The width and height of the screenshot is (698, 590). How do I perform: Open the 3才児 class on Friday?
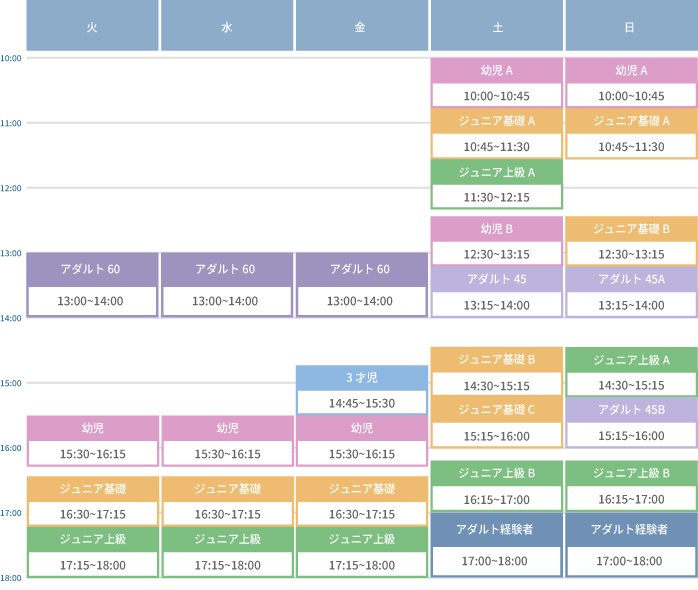click(361, 378)
